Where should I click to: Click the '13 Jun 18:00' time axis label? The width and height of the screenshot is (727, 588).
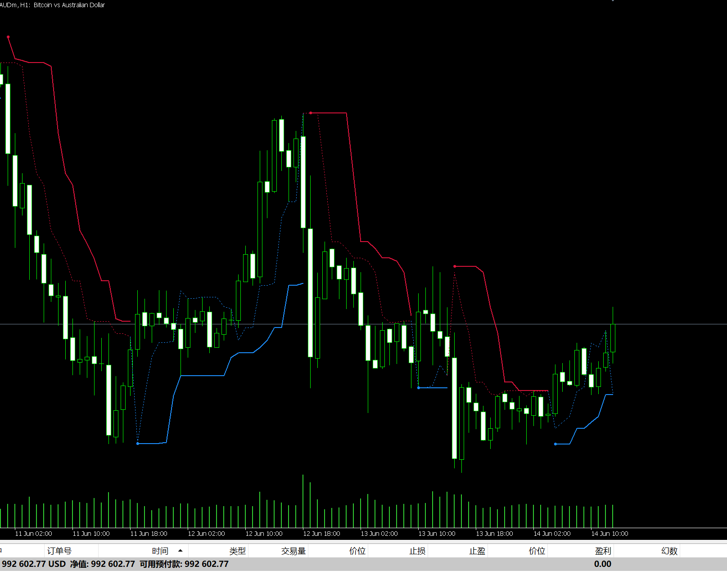tap(495, 534)
